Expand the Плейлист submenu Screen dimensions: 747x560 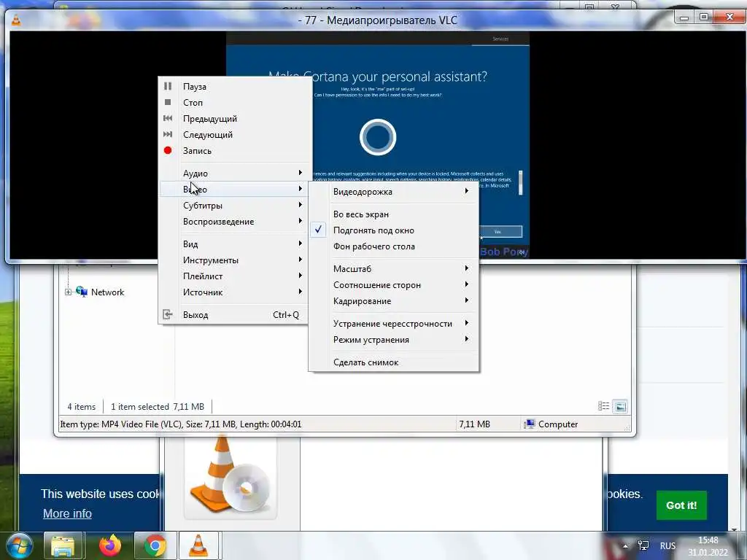coord(233,276)
